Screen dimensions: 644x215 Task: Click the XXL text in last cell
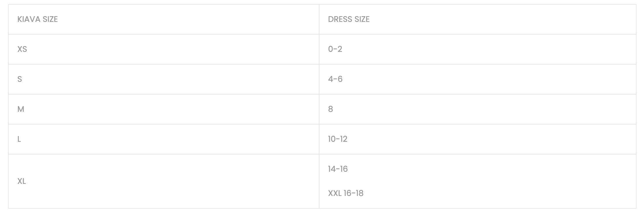pyautogui.click(x=335, y=193)
